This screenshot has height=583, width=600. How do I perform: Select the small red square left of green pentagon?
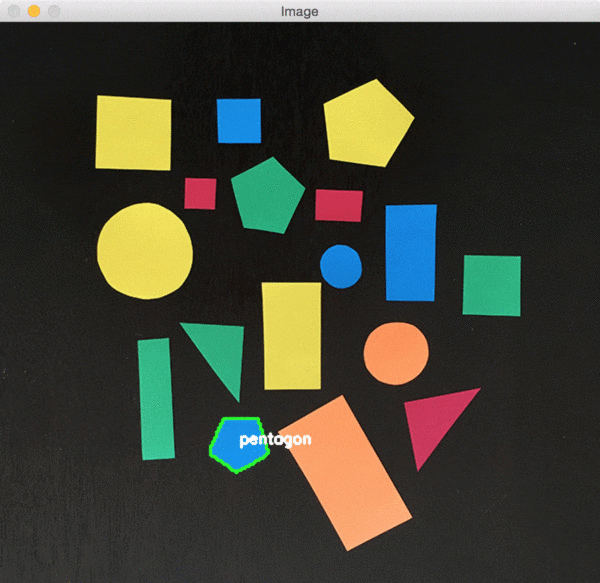pos(200,193)
